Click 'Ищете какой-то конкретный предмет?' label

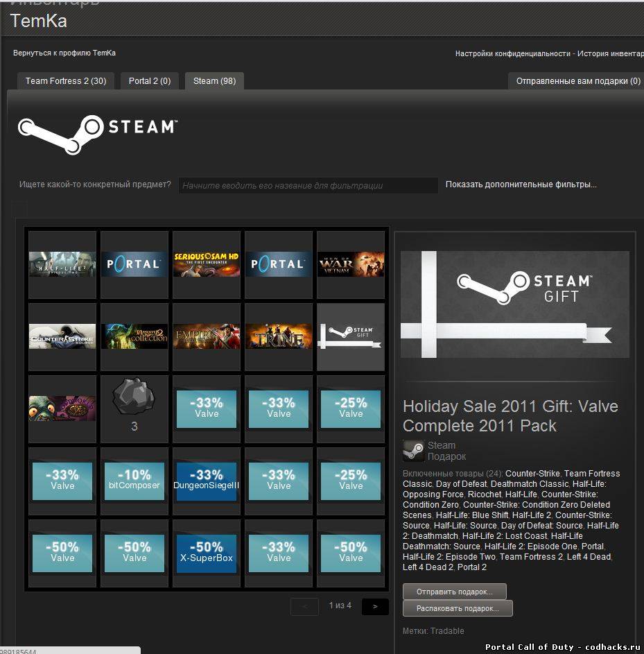coord(95,184)
